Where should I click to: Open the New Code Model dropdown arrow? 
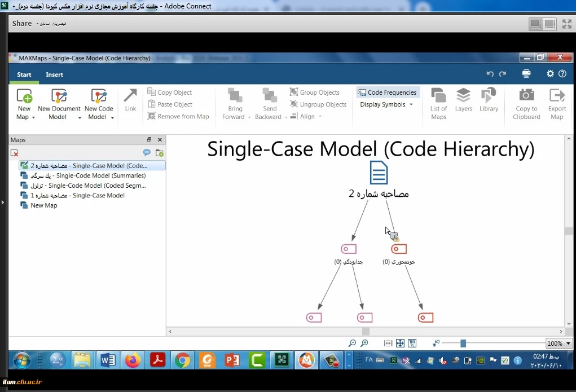[112, 117]
